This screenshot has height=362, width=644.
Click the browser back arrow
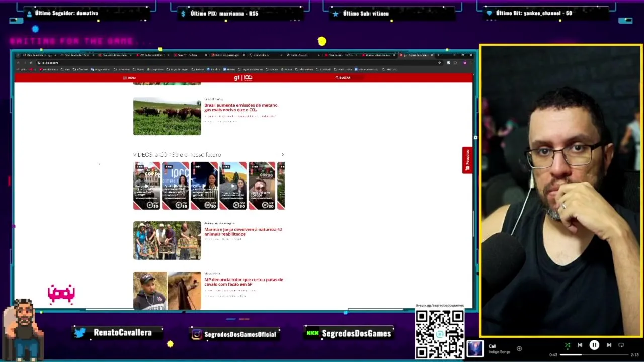[18, 63]
